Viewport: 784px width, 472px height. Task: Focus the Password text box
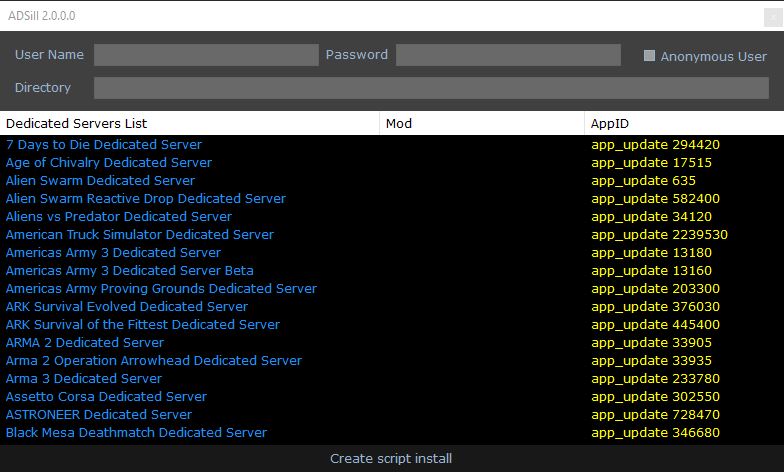(x=508, y=55)
